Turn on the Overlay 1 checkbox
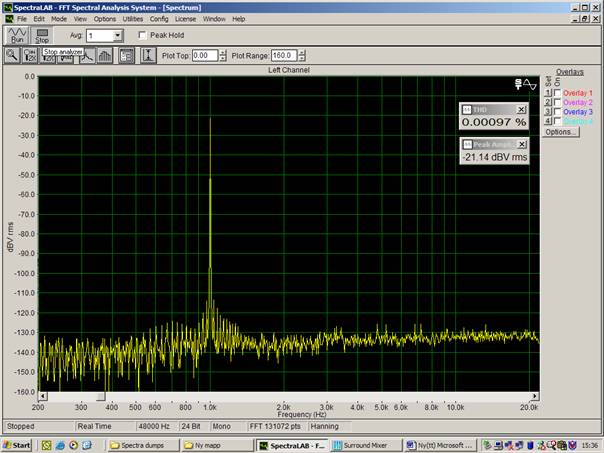Image resolution: width=604 pixels, height=453 pixels. pos(557,93)
